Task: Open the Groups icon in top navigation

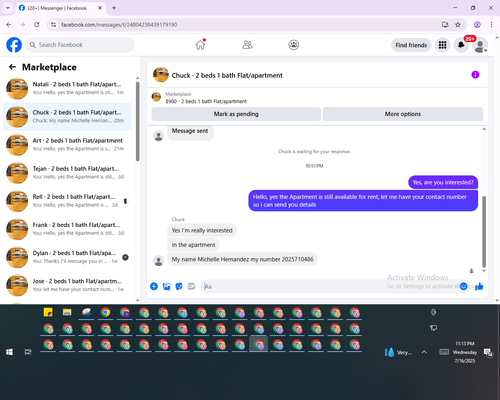Action: pyautogui.click(x=293, y=45)
